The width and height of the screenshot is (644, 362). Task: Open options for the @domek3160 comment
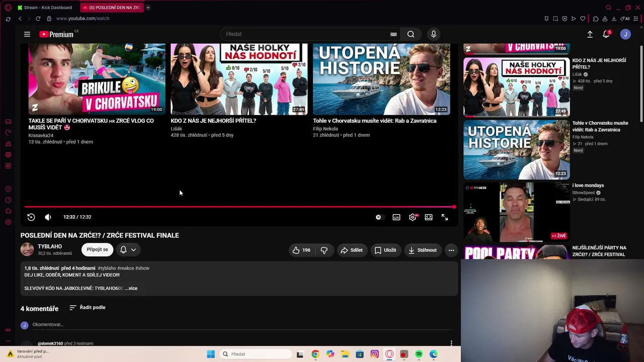(x=451, y=343)
